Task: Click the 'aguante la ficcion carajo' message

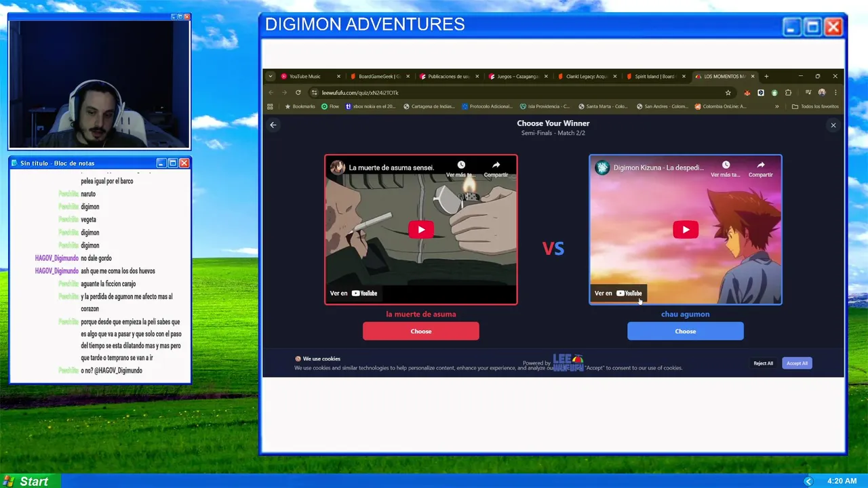Action: click(x=108, y=284)
